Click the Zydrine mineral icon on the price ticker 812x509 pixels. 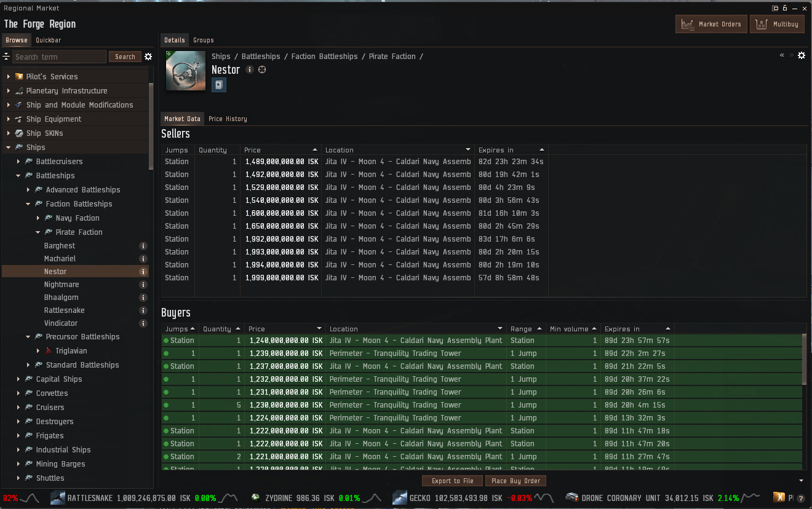coord(255,498)
